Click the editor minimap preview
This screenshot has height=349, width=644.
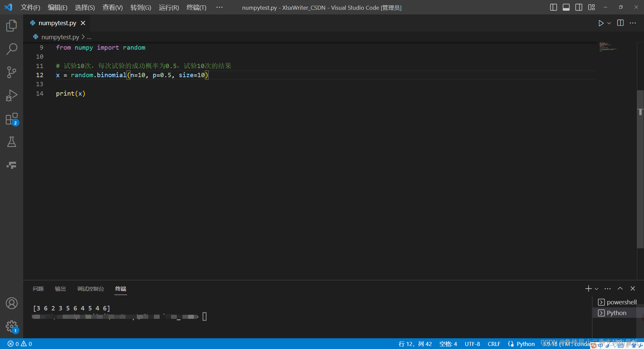pyautogui.click(x=608, y=47)
